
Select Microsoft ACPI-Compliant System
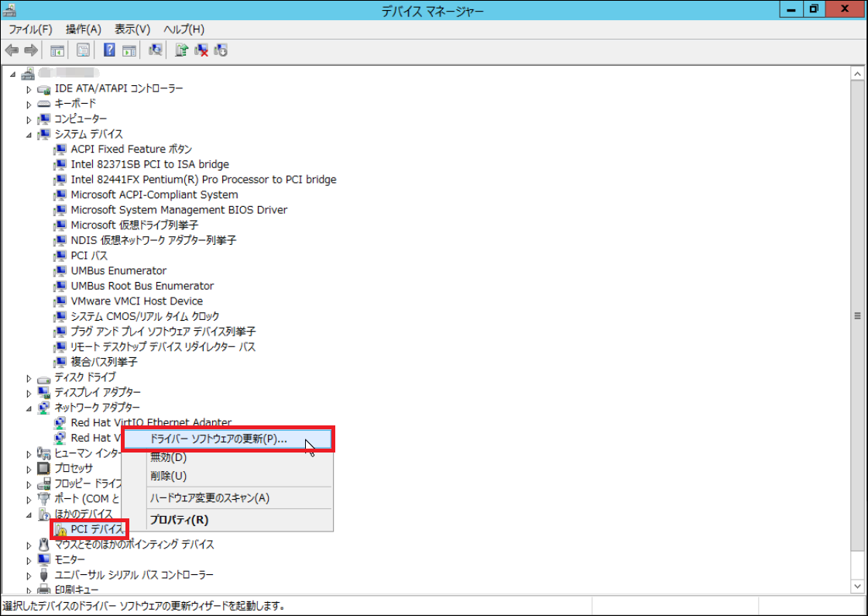point(154,195)
